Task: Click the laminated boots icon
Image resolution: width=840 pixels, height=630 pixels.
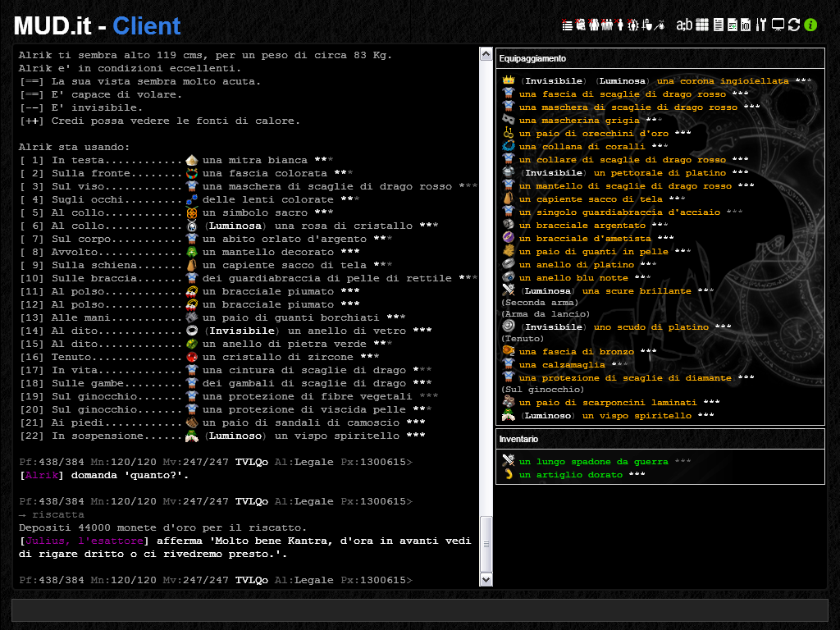Action: click(509, 402)
